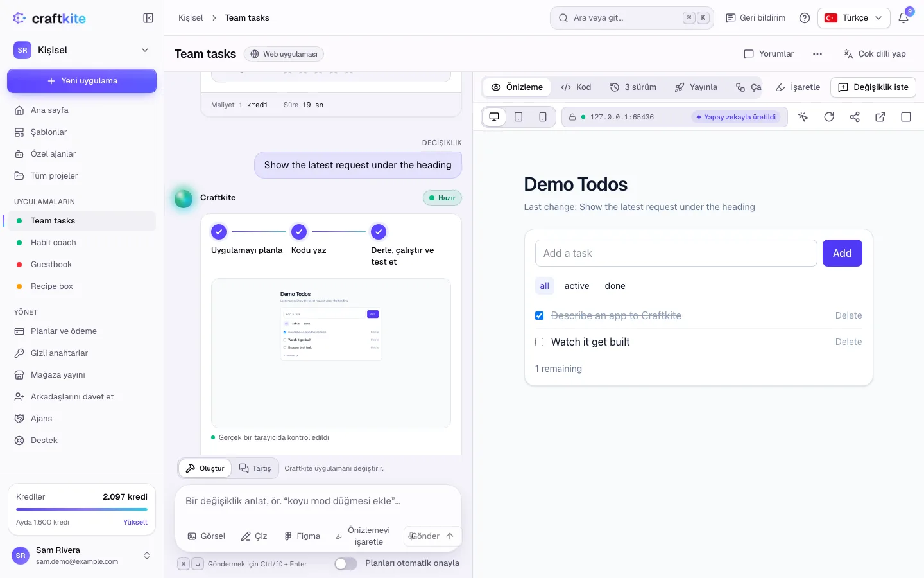Open the three-dots more options menu
Image resolution: width=924 pixels, height=578 pixels.
(817, 54)
